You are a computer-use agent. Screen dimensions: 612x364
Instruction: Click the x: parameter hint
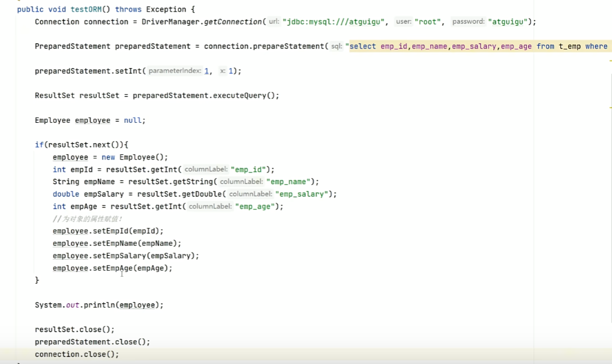pyautogui.click(x=223, y=71)
